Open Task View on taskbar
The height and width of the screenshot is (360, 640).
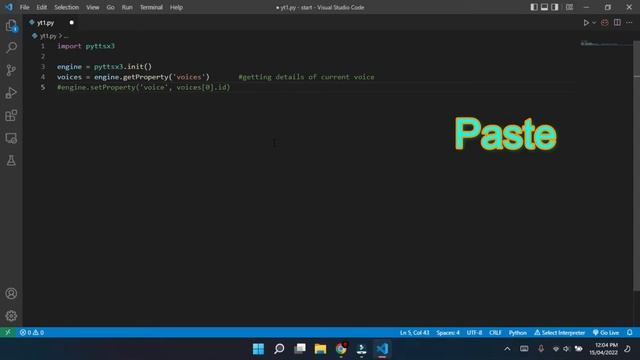click(300, 349)
